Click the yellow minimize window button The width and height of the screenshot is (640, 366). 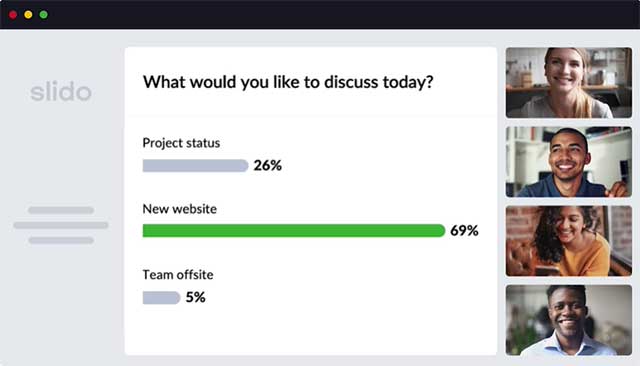click(x=28, y=15)
